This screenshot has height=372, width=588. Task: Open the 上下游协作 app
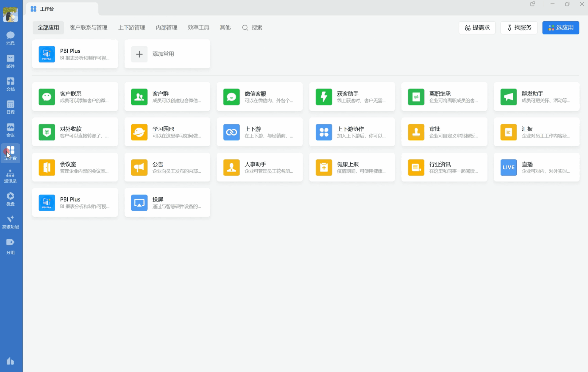tap(352, 132)
